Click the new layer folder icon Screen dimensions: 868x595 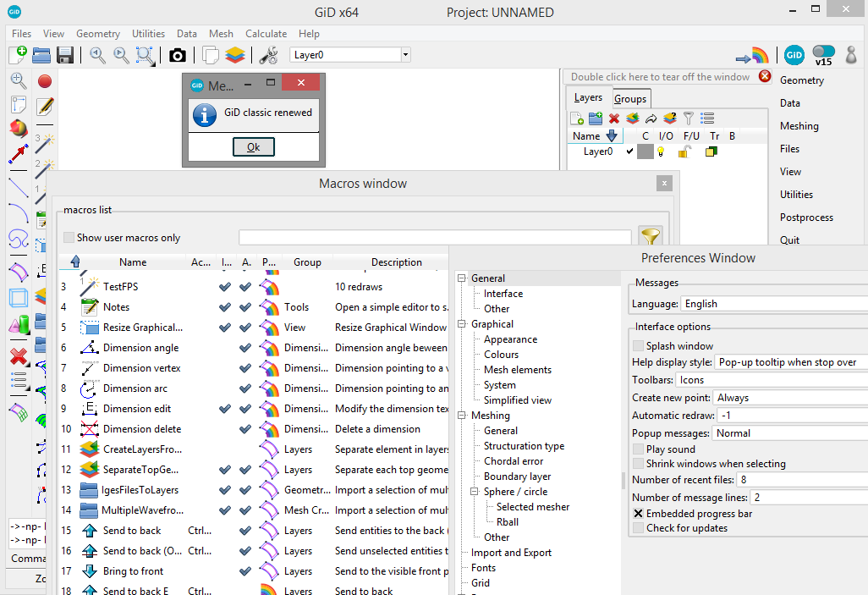(x=596, y=118)
